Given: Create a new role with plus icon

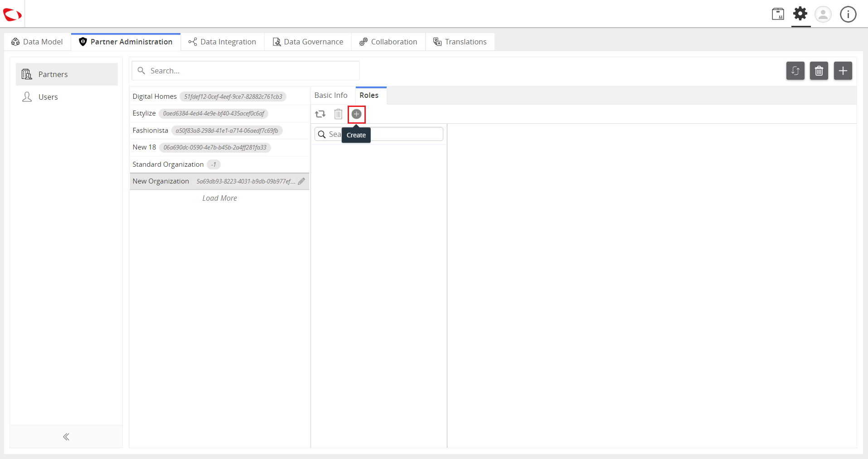Looking at the screenshot, I should (x=357, y=114).
